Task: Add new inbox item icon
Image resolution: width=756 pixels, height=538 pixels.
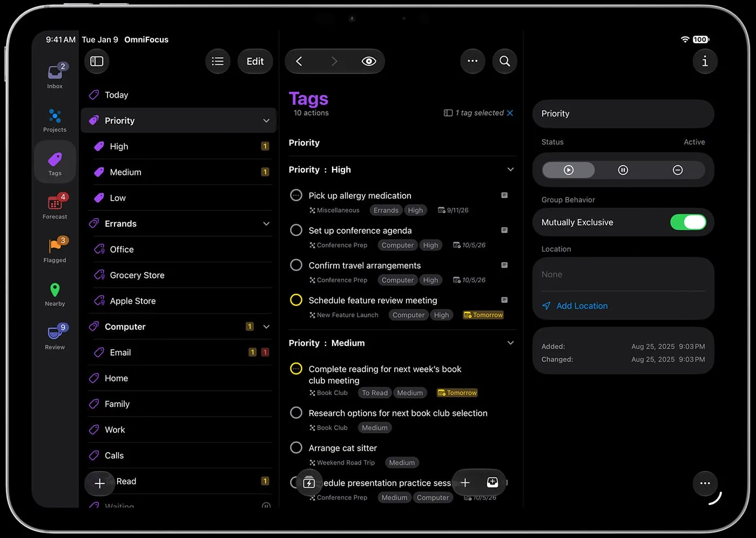Action: (492, 482)
